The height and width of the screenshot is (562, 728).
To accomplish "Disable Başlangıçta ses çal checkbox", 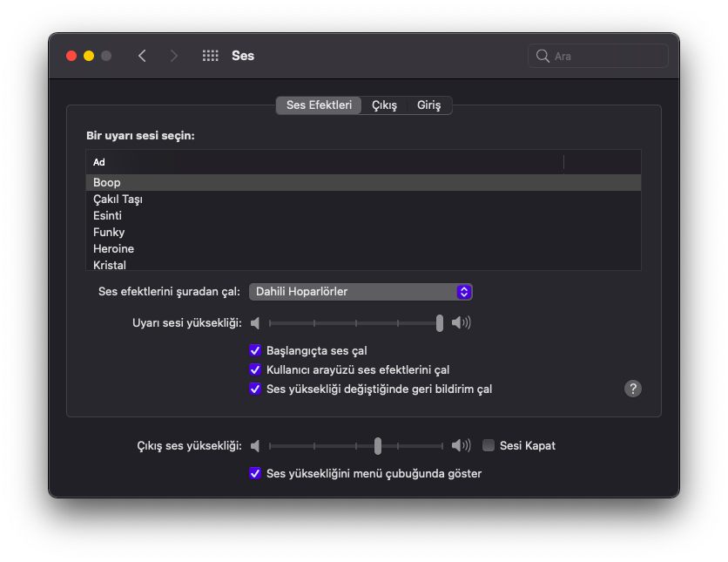I will point(255,350).
